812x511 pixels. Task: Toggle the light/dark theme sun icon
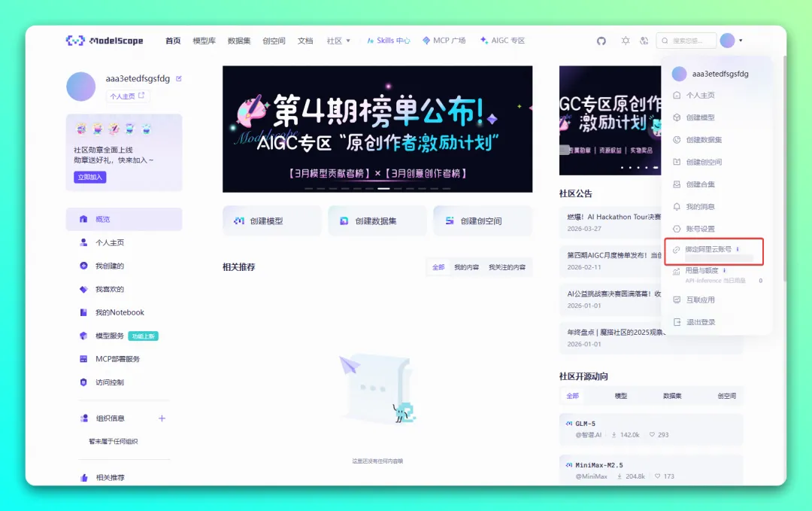pos(626,41)
